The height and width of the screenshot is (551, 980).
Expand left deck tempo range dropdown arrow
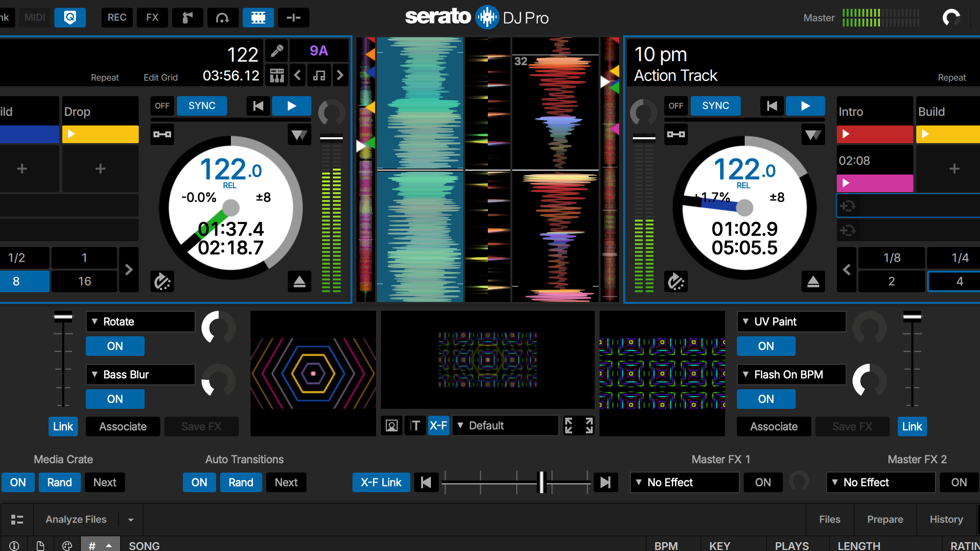pos(300,134)
